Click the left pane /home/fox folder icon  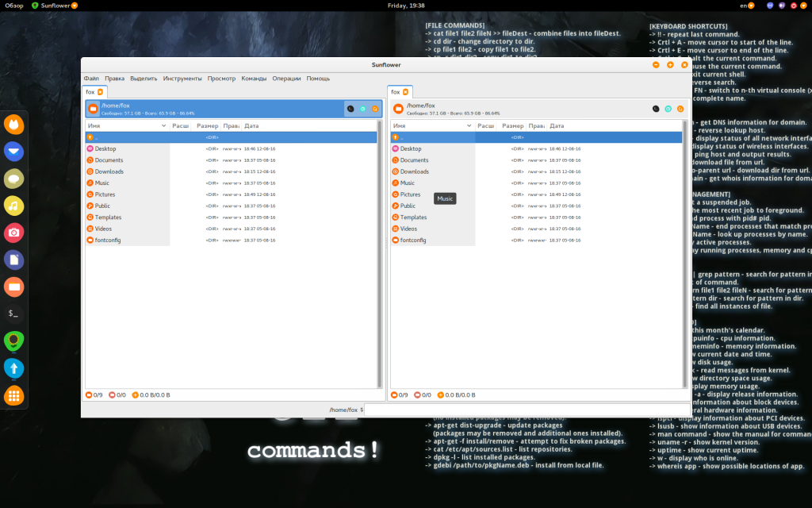click(94, 109)
